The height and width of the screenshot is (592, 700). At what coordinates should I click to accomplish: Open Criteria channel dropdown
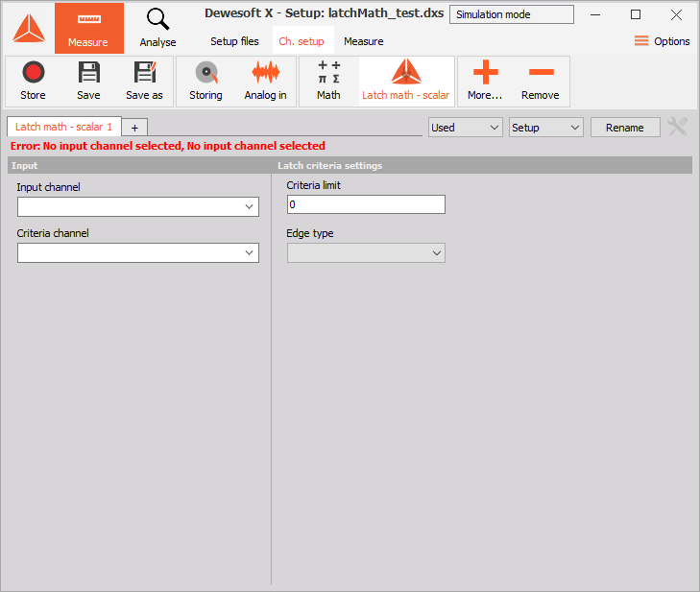click(x=138, y=253)
